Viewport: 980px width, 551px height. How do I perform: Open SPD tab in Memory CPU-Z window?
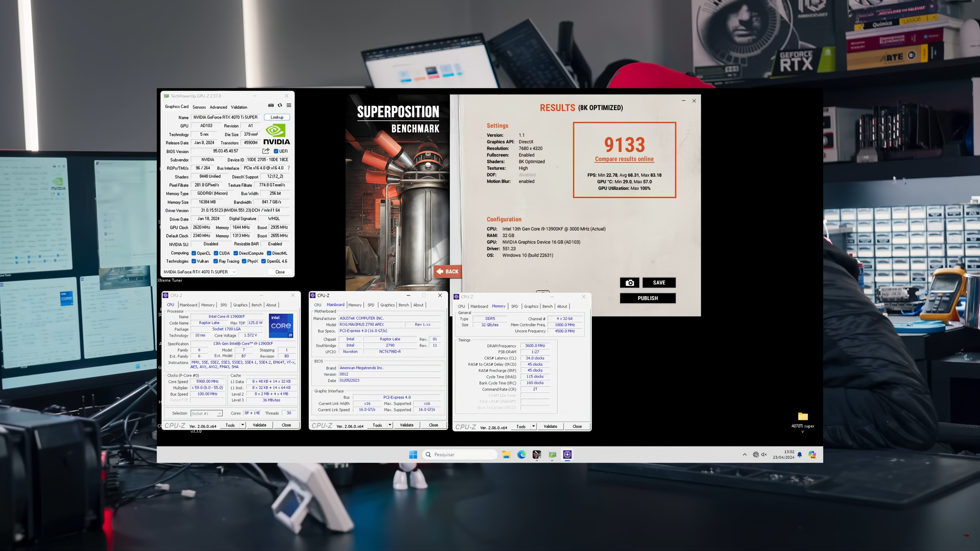(x=514, y=306)
